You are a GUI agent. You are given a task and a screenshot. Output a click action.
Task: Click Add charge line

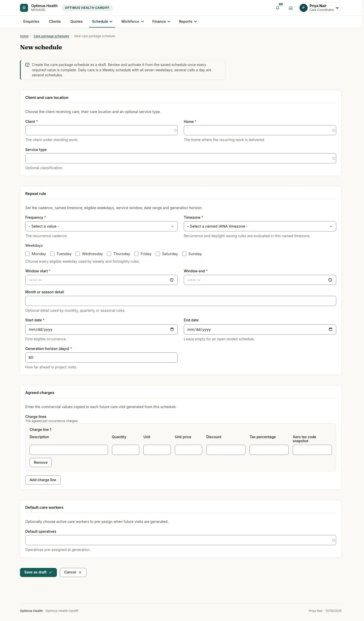(x=43, y=480)
